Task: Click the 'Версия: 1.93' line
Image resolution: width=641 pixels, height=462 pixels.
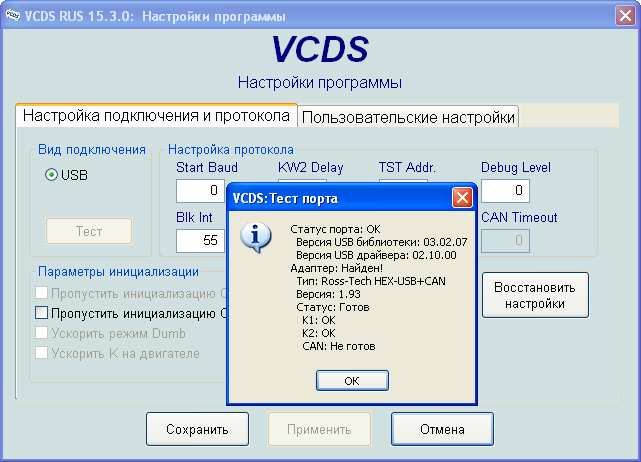Action: [328, 294]
